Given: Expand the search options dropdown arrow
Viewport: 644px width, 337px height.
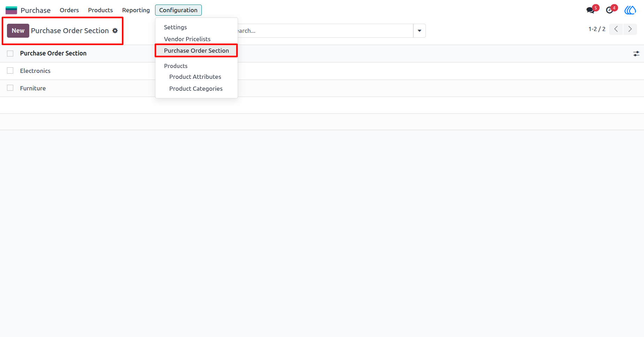Looking at the screenshot, I should pos(420,31).
